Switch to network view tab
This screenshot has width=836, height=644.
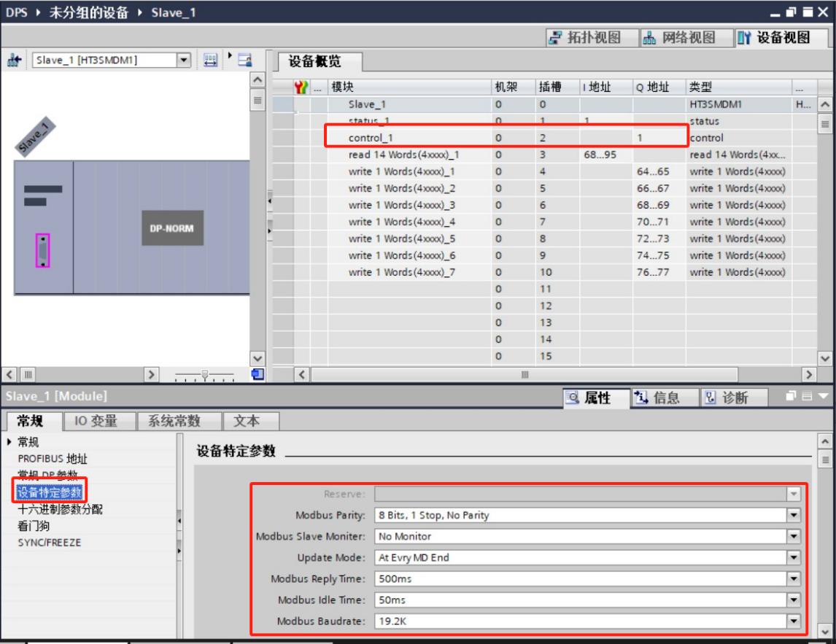[x=686, y=37]
